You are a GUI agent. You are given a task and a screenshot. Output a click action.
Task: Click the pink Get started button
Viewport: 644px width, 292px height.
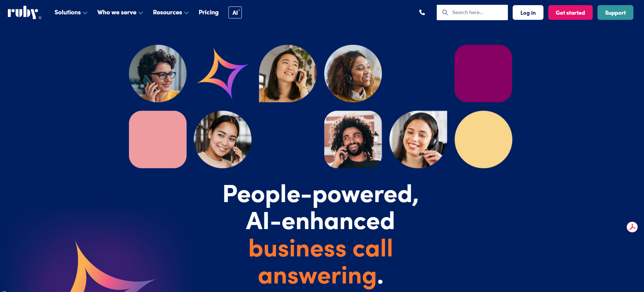click(570, 13)
